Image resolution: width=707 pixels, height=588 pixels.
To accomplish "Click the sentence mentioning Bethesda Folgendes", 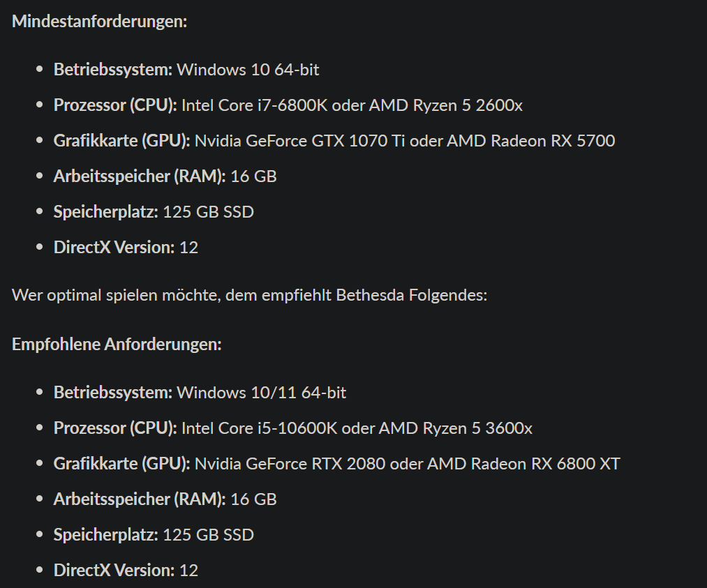I will [249, 295].
